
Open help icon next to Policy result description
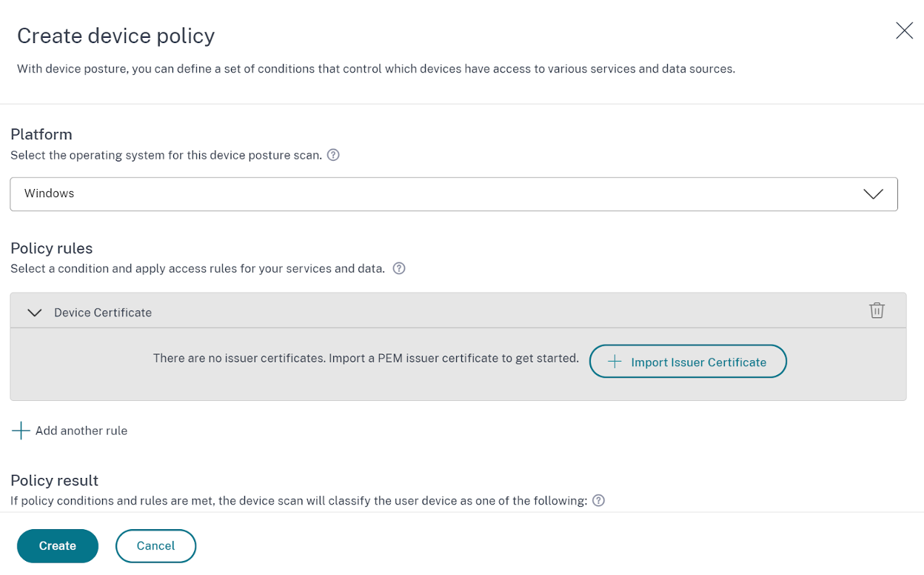click(x=599, y=501)
